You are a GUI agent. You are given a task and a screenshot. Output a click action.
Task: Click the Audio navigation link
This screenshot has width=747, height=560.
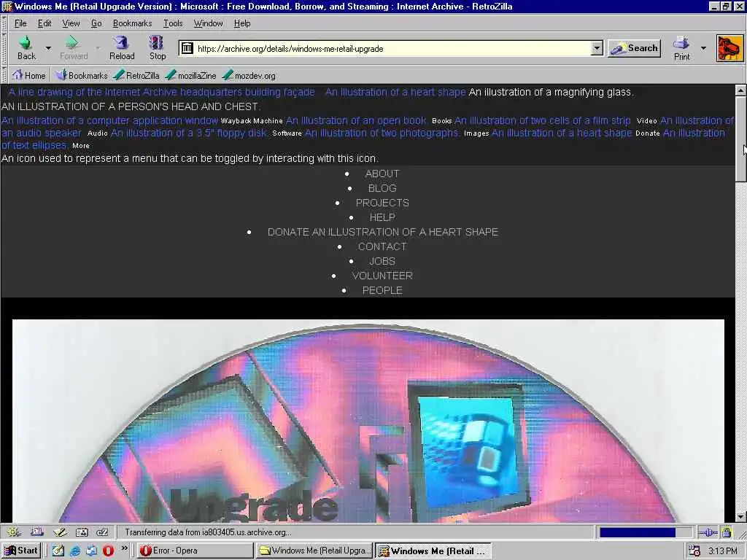pyautogui.click(x=97, y=133)
